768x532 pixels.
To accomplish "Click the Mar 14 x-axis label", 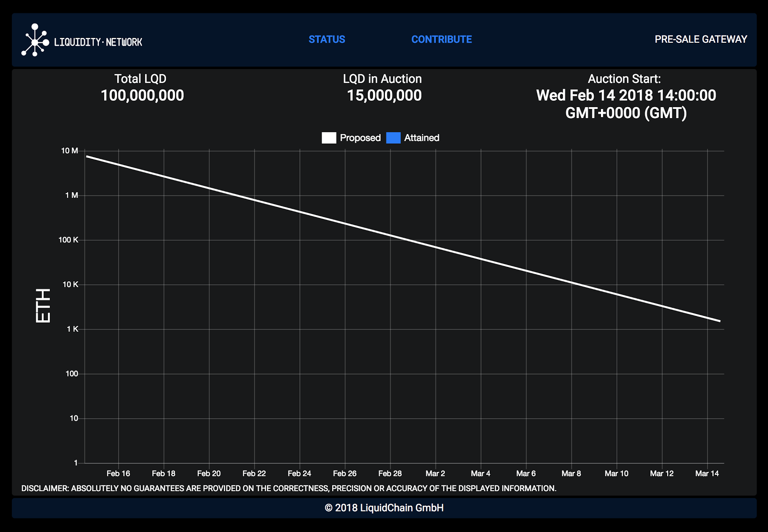I will (x=708, y=473).
